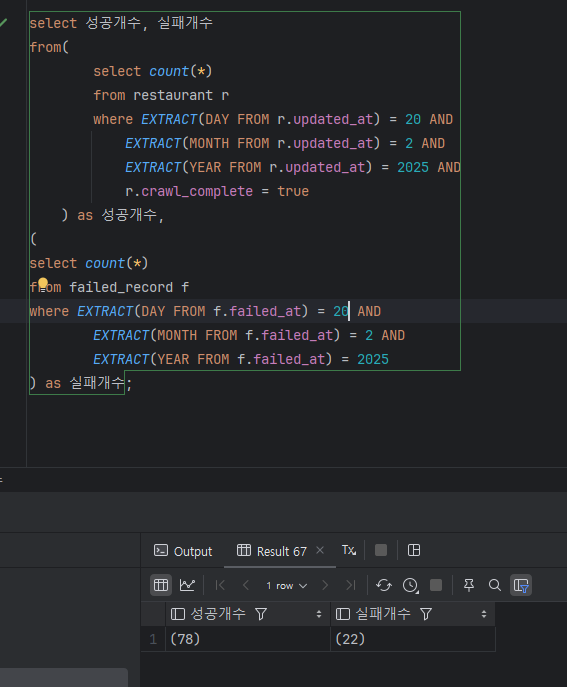Switch to table view of results
This screenshot has width=567, height=687.
coord(161,585)
